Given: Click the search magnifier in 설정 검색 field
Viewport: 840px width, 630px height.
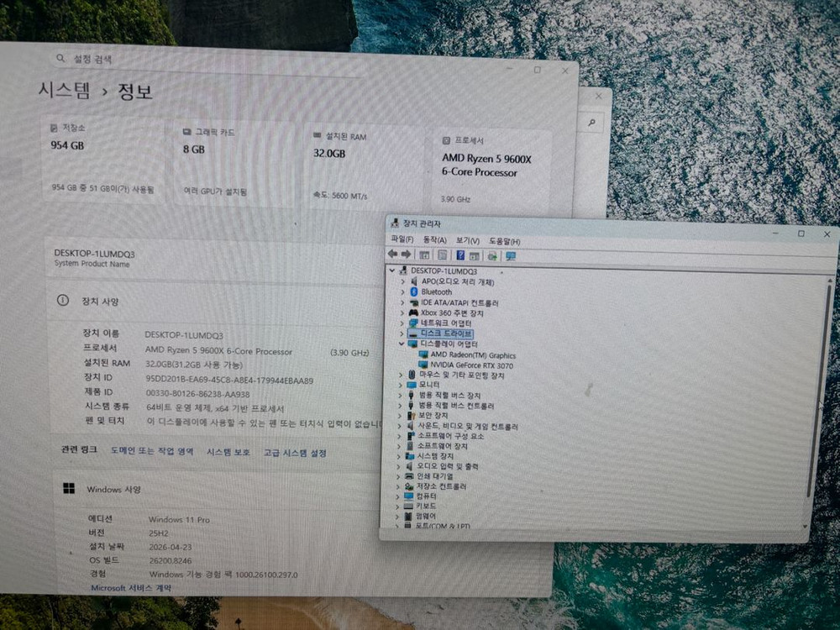Looking at the screenshot, I should 60,59.
